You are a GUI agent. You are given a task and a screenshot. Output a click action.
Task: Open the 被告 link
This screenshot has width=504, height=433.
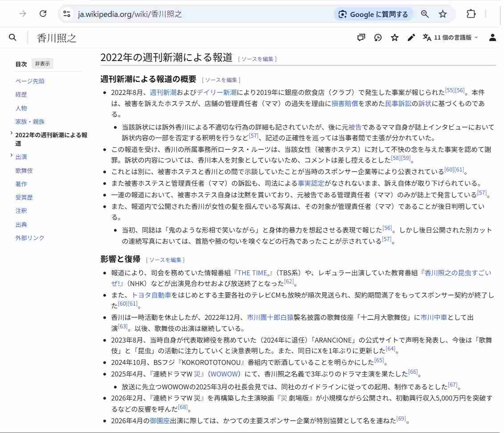[355, 127]
